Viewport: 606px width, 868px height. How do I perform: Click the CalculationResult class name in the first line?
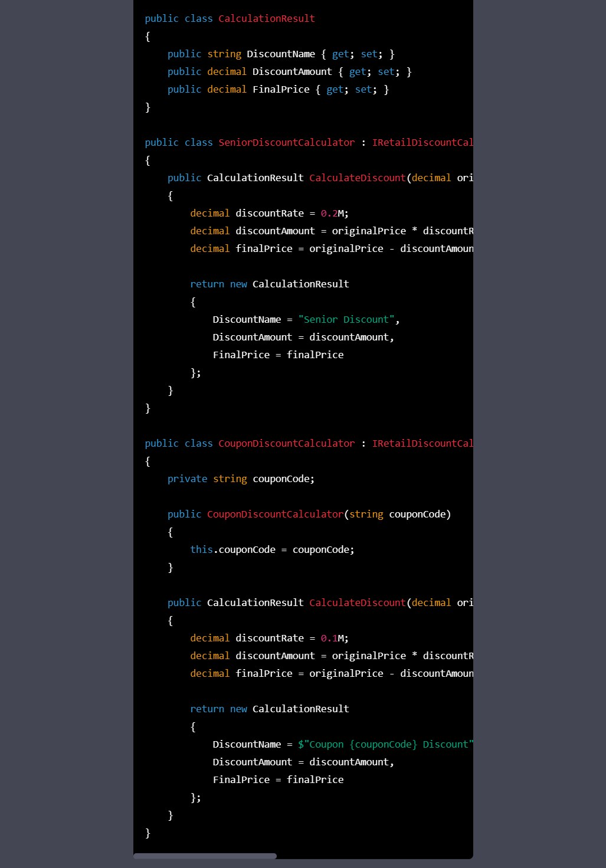pos(266,19)
